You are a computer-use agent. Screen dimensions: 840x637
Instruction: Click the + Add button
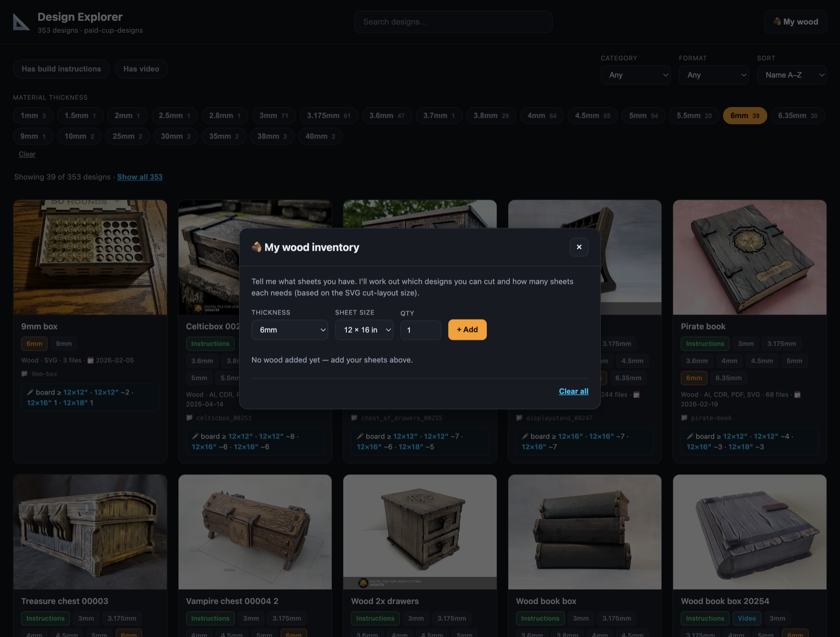(467, 330)
